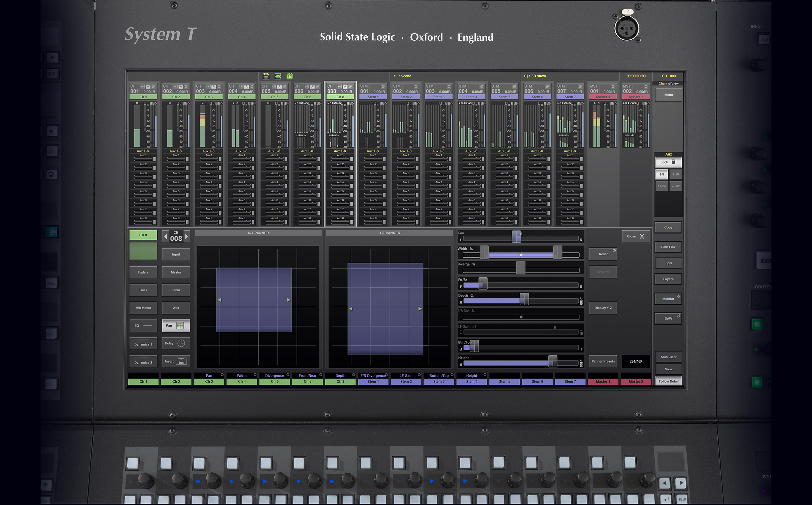Toggle phase invert on STM 001
Viewport: 812px width, 505px height.
tap(383, 87)
